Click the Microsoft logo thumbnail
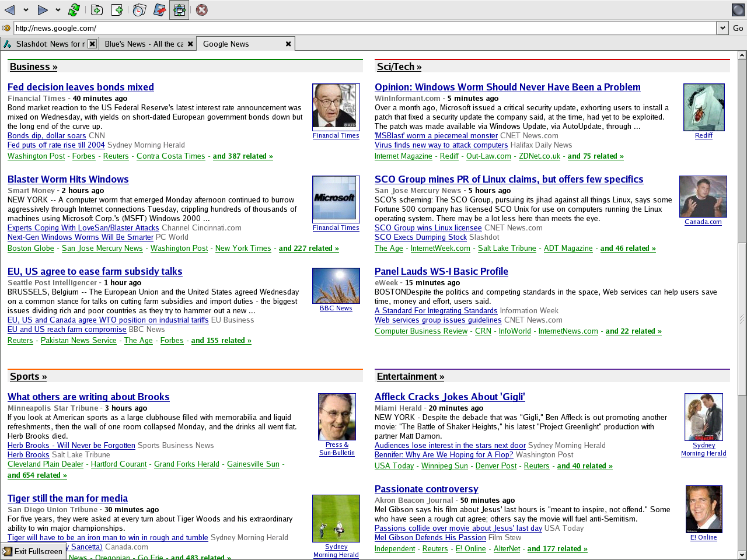 click(336, 199)
